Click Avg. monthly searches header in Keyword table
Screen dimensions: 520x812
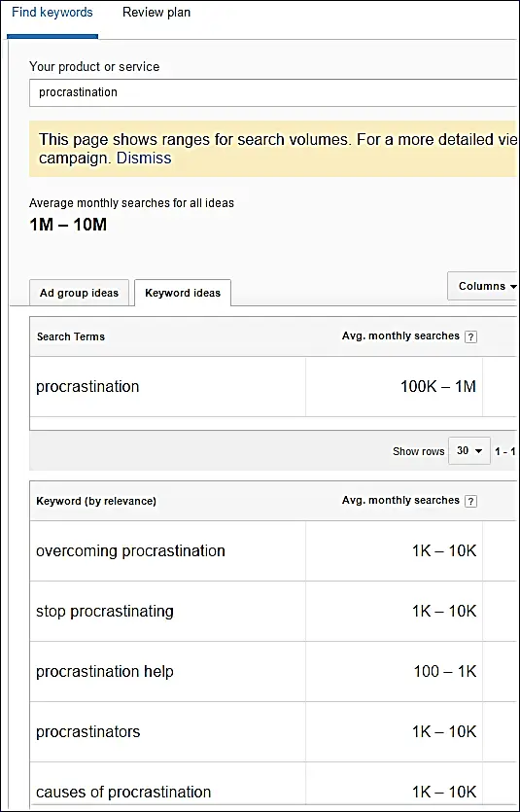[400, 500]
